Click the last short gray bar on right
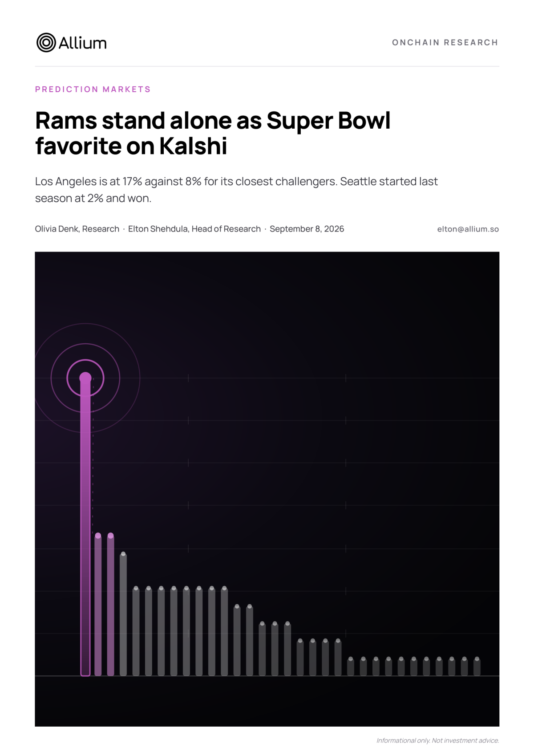 pos(477,667)
